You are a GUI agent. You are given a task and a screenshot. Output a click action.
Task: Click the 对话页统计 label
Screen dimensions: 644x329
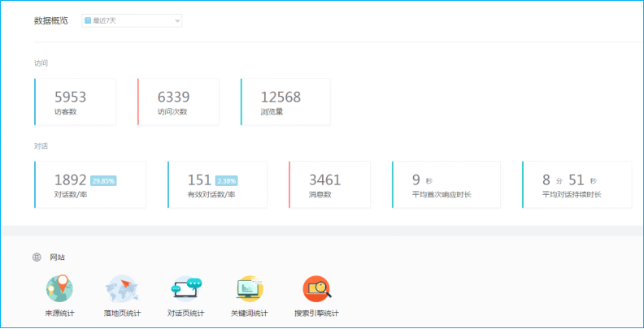[x=186, y=314]
